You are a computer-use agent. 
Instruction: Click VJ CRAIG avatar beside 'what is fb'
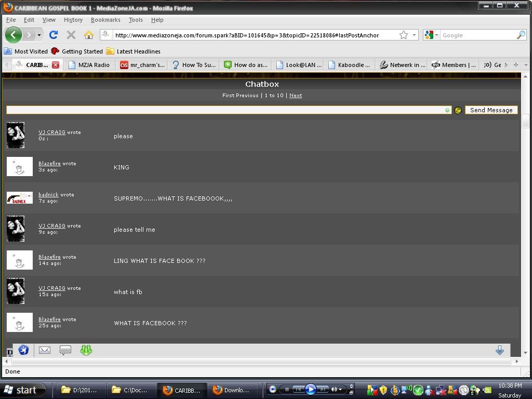[x=16, y=291]
